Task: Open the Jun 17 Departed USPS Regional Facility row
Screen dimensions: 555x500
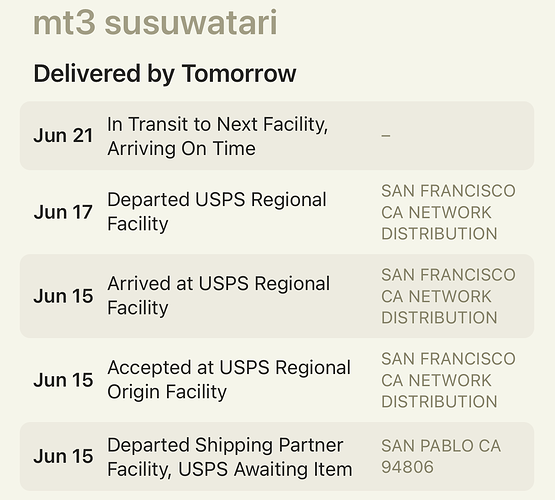Action: [277, 212]
